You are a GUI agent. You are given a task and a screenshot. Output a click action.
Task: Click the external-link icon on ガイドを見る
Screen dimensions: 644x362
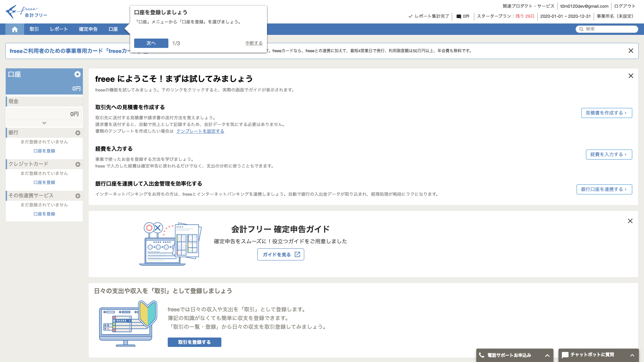[x=297, y=254]
